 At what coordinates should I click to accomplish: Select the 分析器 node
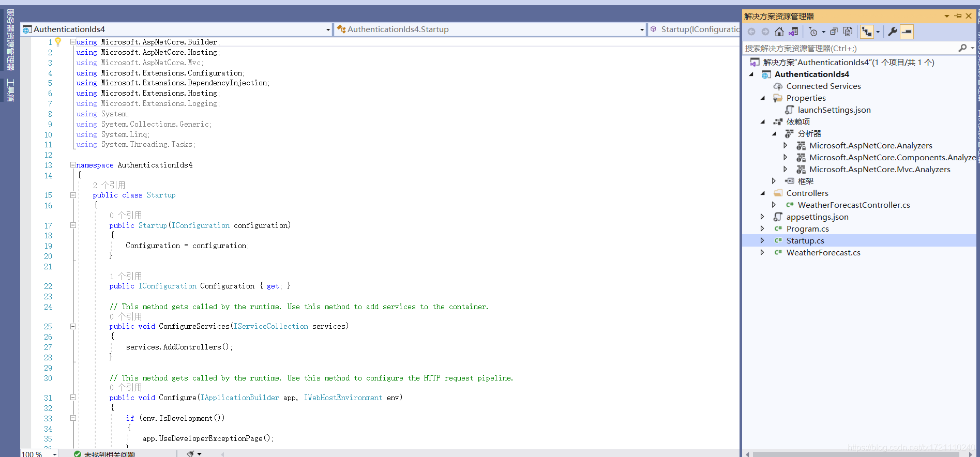(809, 134)
